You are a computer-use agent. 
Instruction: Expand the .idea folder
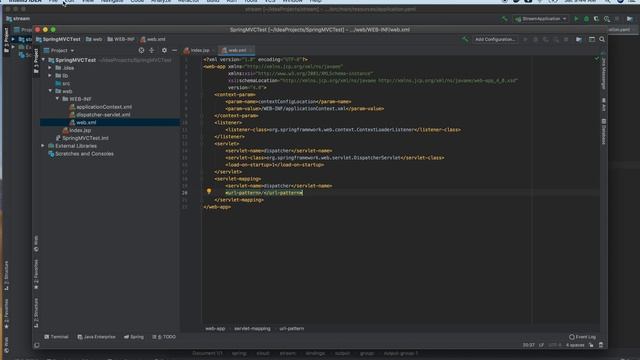pos(51,68)
